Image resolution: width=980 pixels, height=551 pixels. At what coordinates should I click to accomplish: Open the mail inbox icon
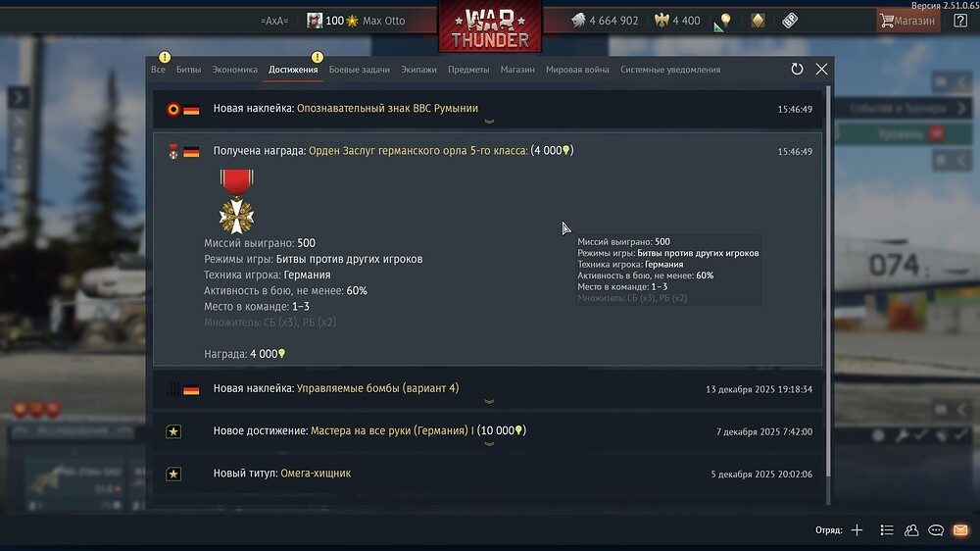[960, 529]
